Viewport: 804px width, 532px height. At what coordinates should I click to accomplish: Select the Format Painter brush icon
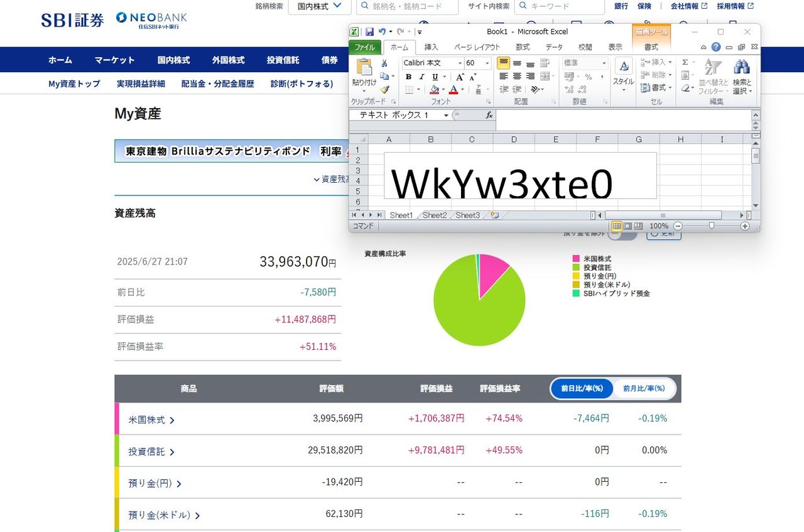coord(384,90)
